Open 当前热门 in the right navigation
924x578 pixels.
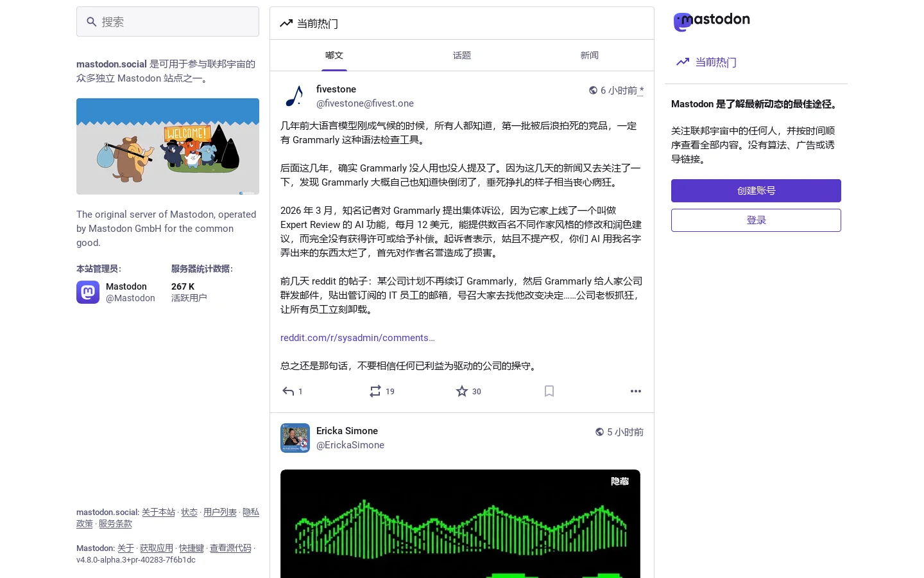point(706,62)
